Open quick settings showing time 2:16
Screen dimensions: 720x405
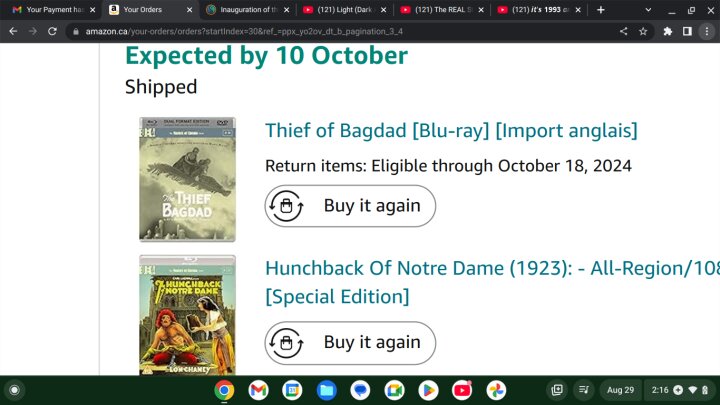pos(680,390)
